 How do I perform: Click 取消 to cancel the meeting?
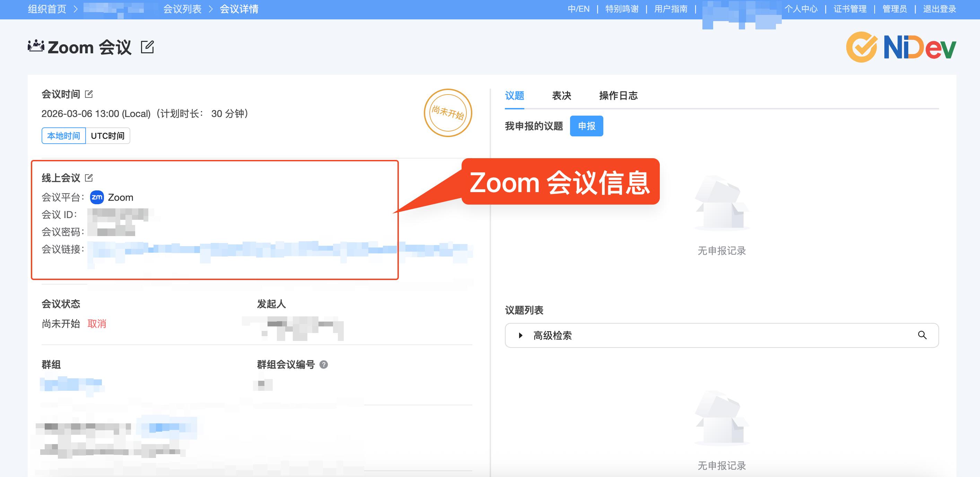[x=97, y=324]
